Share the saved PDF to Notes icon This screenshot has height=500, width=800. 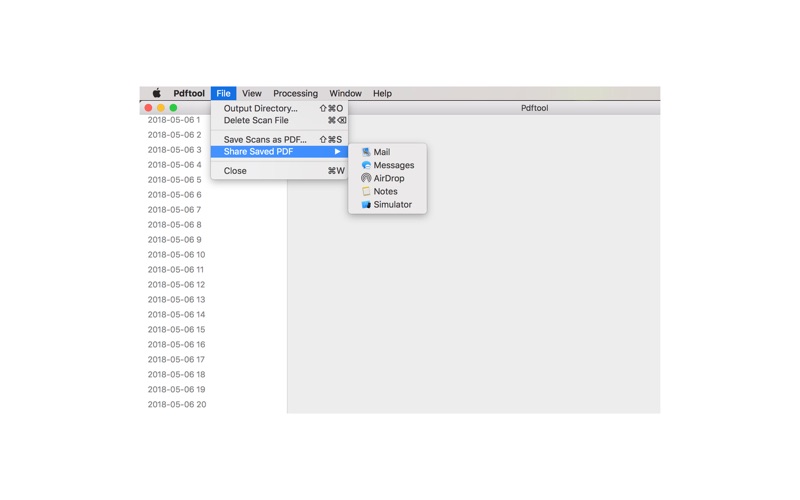pyautogui.click(x=366, y=191)
